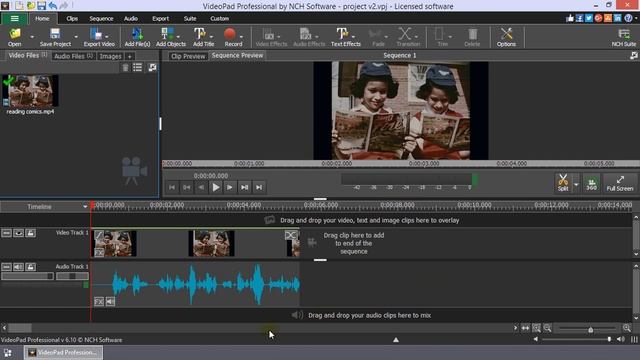
Task: Click the Export Video icon
Action: coord(99,37)
